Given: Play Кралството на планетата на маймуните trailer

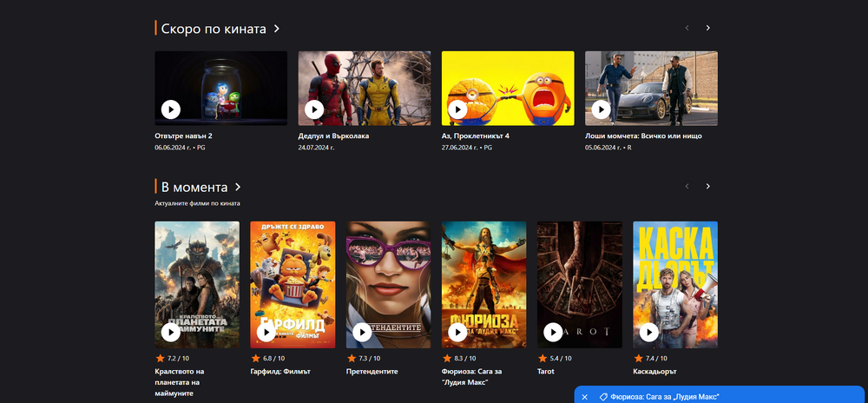Looking at the screenshot, I should click(171, 333).
